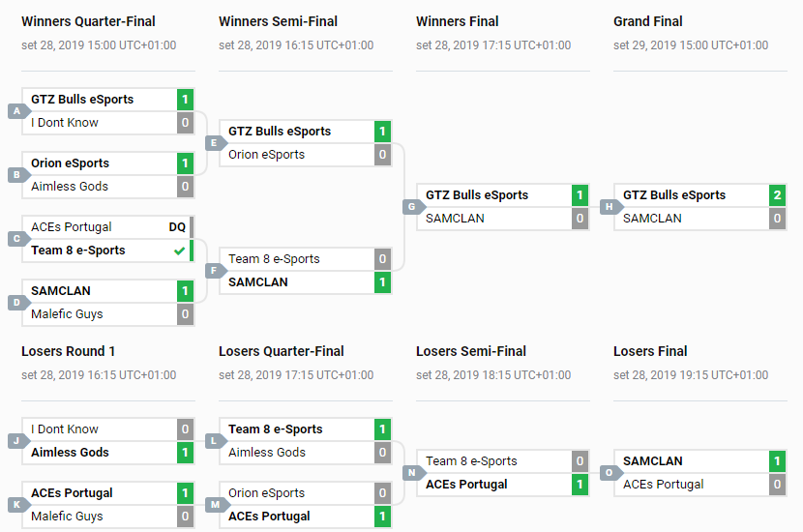Click the green checkmark beside Team 8 e-Sports
This screenshot has width=803, height=532.
(178, 251)
